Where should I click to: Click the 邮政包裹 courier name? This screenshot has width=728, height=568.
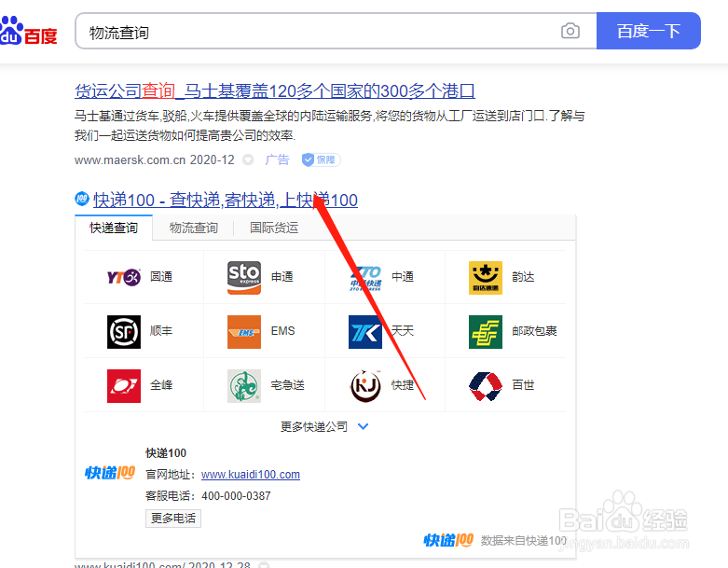pos(534,331)
